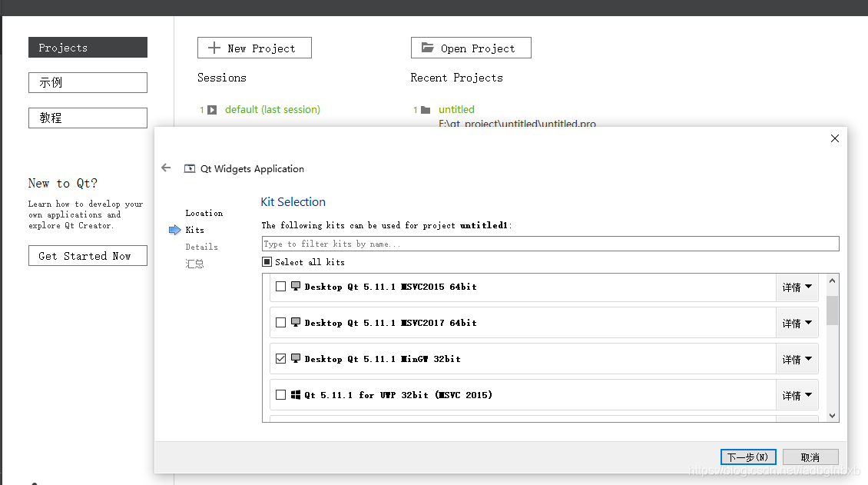
Task: Enable Desktop Qt 5.11.1 MSVC2017 64bit kit
Action: point(280,322)
